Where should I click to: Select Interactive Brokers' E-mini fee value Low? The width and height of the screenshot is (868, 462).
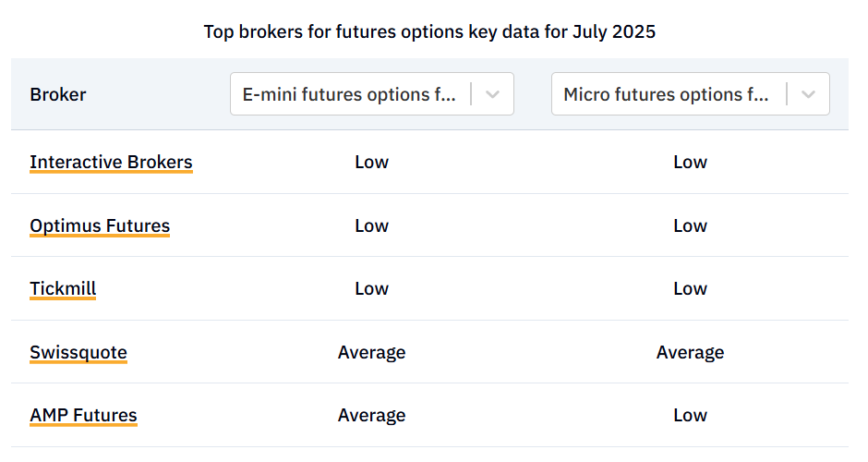pyautogui.click(x=371, y=163)
